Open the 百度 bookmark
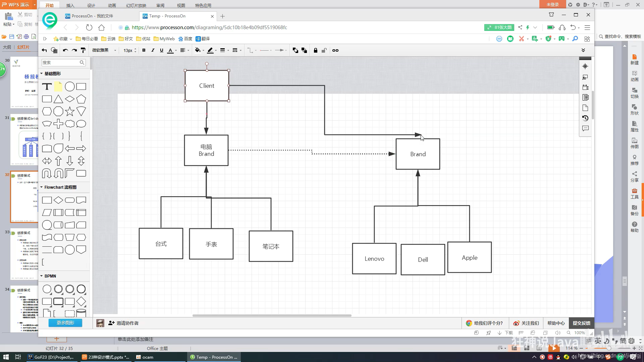644x362 pixels. [185, 39]
